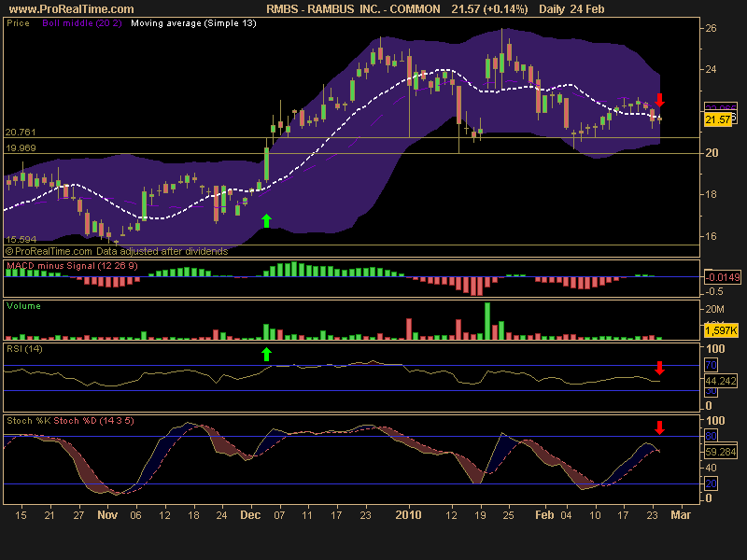This screenshot has width=747, height=560.
Task: Click the 19.969 horizontal level label
Action: [x=21, y=148]
